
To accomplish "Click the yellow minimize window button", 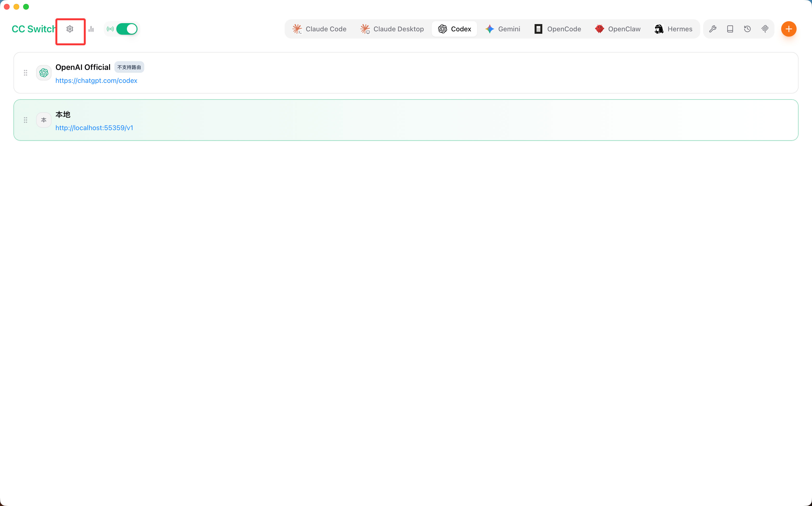I will [x=16, y=7].
